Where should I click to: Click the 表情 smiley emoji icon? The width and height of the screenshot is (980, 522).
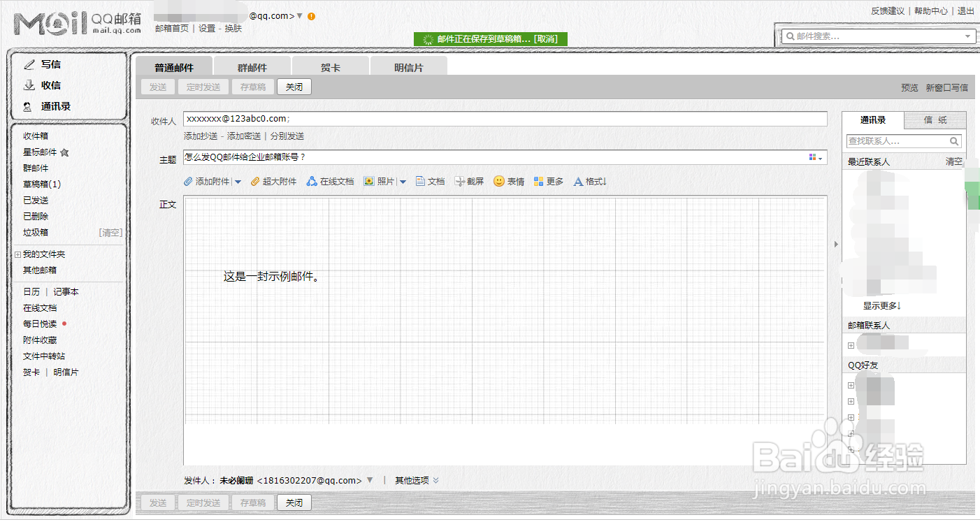click(499, 181)
